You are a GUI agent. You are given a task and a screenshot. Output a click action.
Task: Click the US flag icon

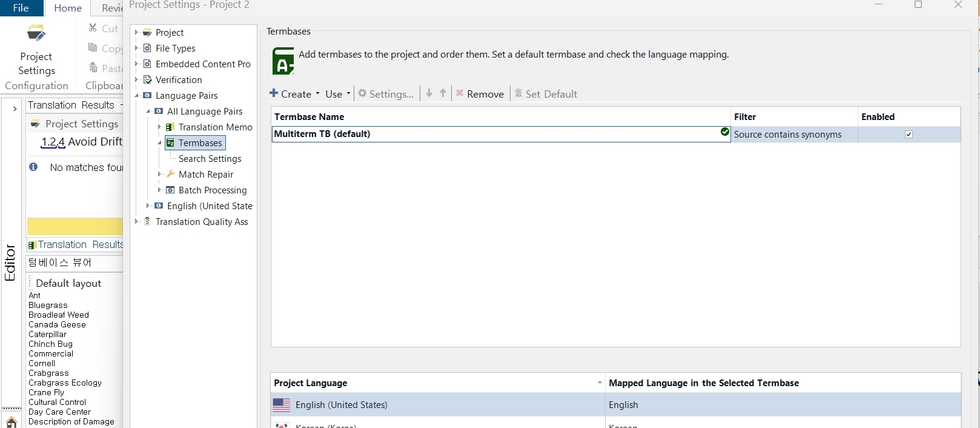coord(281,405)
